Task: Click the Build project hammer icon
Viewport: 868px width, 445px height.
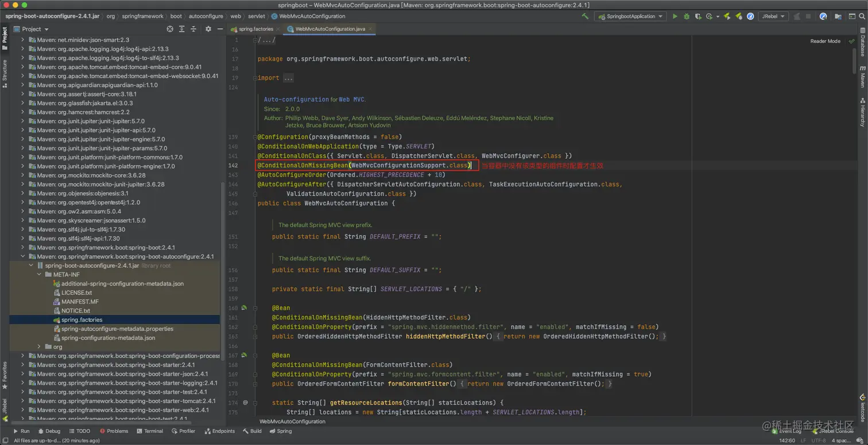Action: pyautogui.click(x=585, y=16)
